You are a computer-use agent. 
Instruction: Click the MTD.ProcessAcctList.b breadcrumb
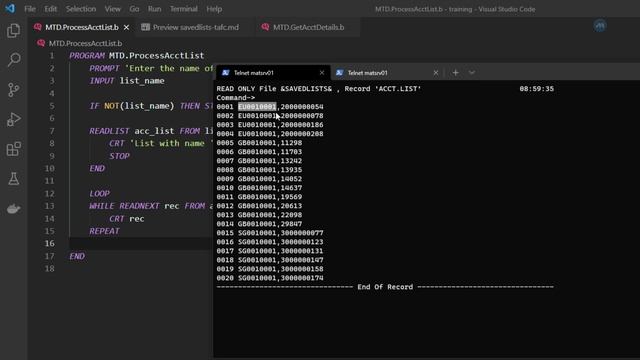click(85, 43)
